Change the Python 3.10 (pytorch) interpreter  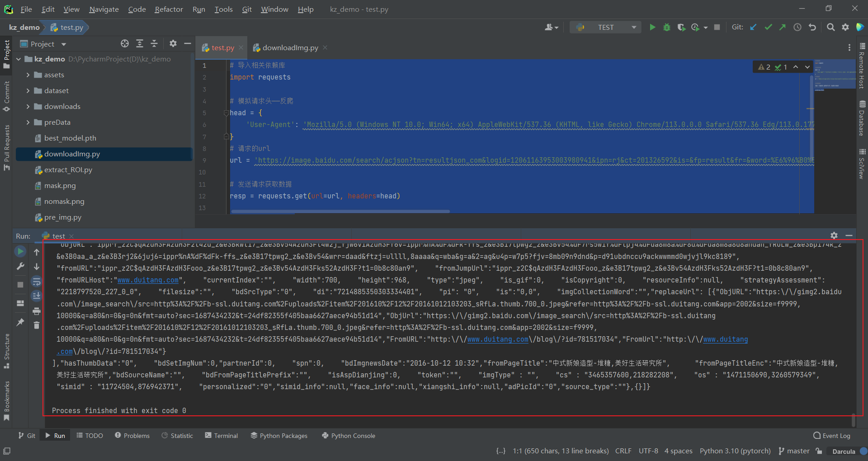point(735,451)
